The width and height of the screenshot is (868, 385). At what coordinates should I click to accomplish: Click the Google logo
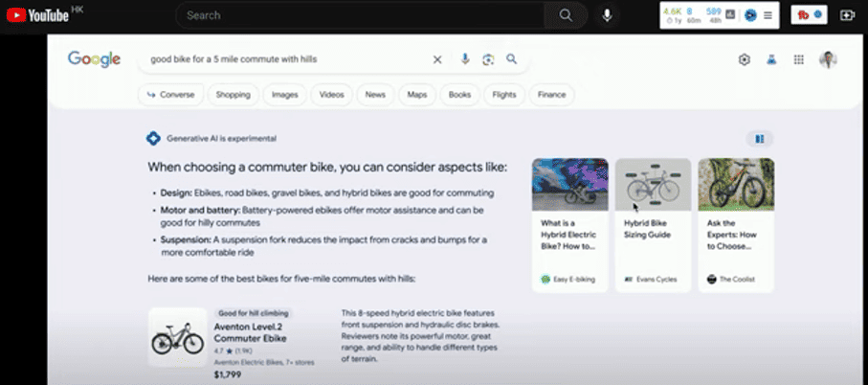click(x=94, y=58)
